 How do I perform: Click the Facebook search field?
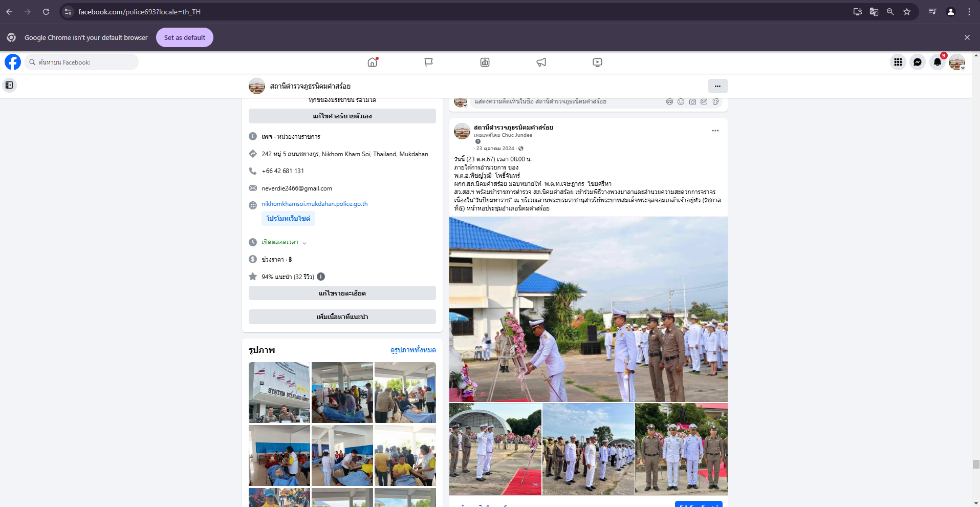(x=82, y=62)
